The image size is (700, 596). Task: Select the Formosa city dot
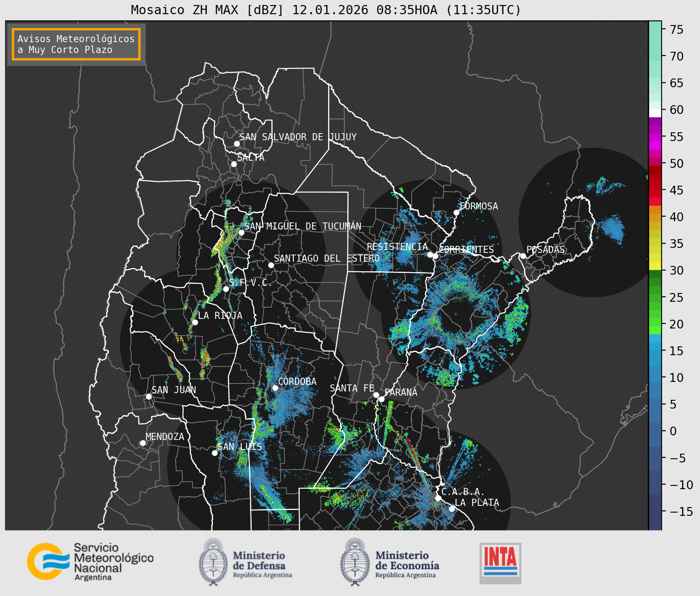[457, 212]
